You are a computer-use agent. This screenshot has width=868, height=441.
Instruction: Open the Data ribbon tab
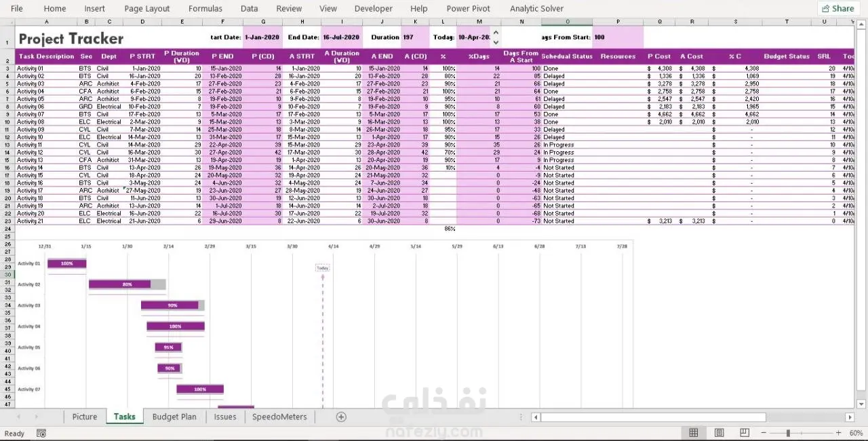click(250, 8)
